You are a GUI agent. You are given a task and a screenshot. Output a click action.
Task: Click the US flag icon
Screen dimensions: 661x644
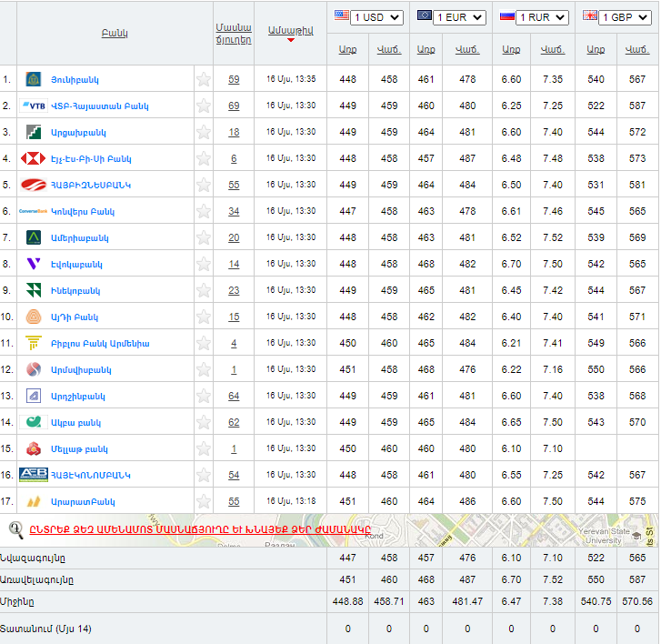point(342,15)
